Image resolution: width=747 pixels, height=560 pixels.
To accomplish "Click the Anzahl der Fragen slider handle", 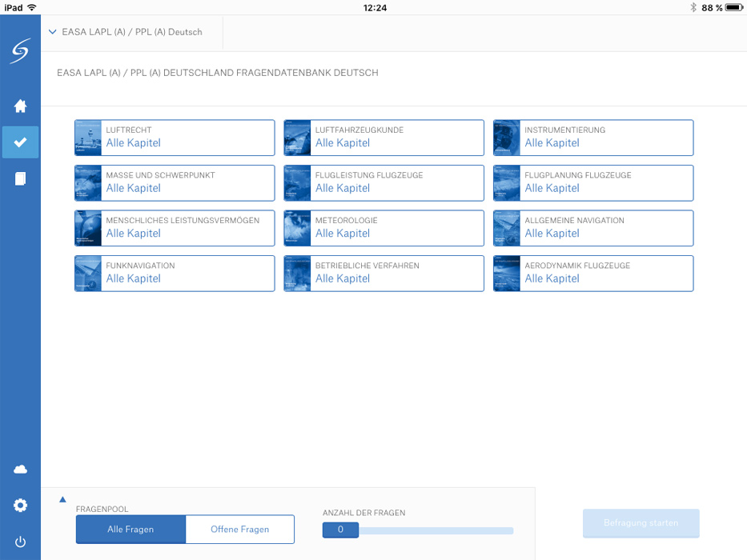I will point(340,530).
